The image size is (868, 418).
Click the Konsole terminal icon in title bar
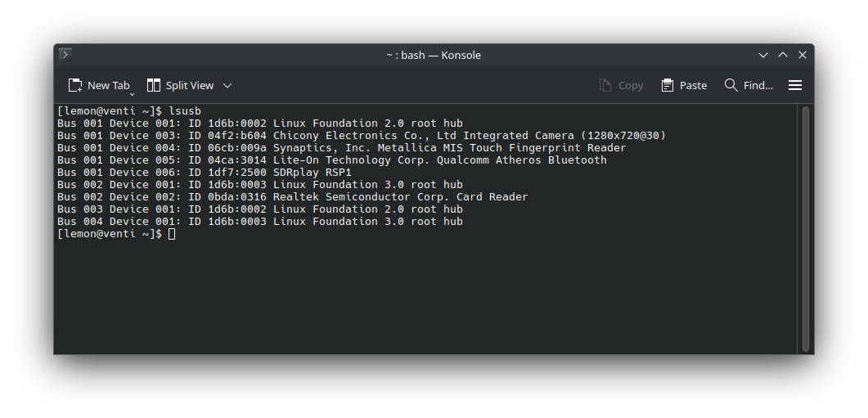65,54
